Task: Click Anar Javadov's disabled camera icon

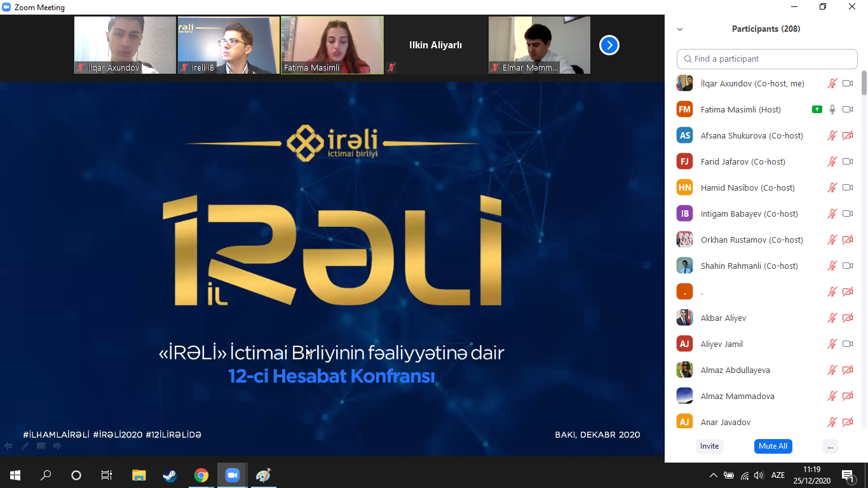Action: (x=848, y=422)
